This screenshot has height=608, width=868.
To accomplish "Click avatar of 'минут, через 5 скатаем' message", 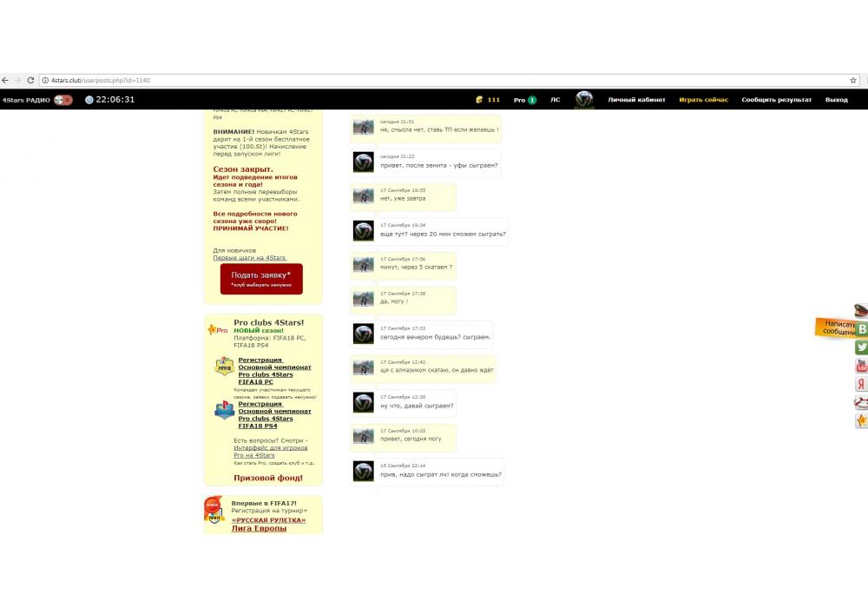I will [363, 264].
